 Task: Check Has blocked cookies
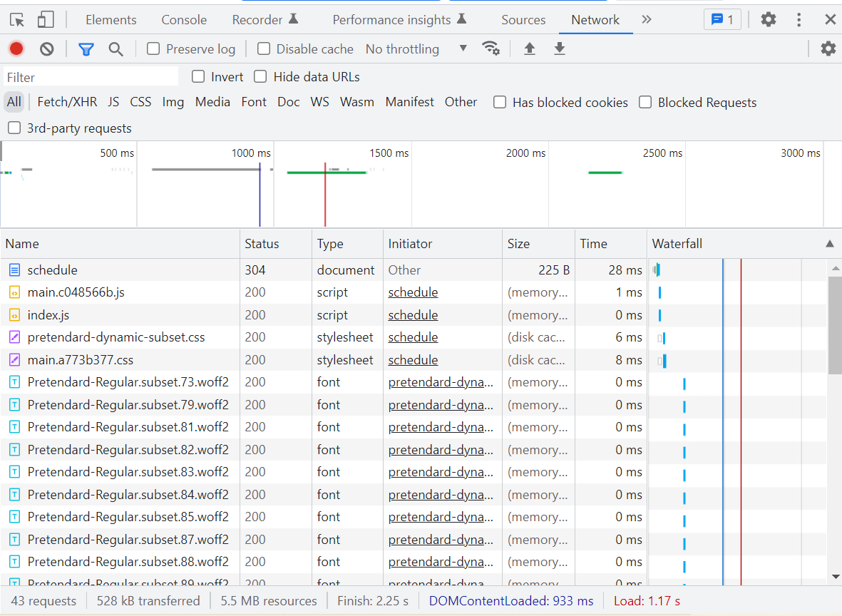pos(500,102)
